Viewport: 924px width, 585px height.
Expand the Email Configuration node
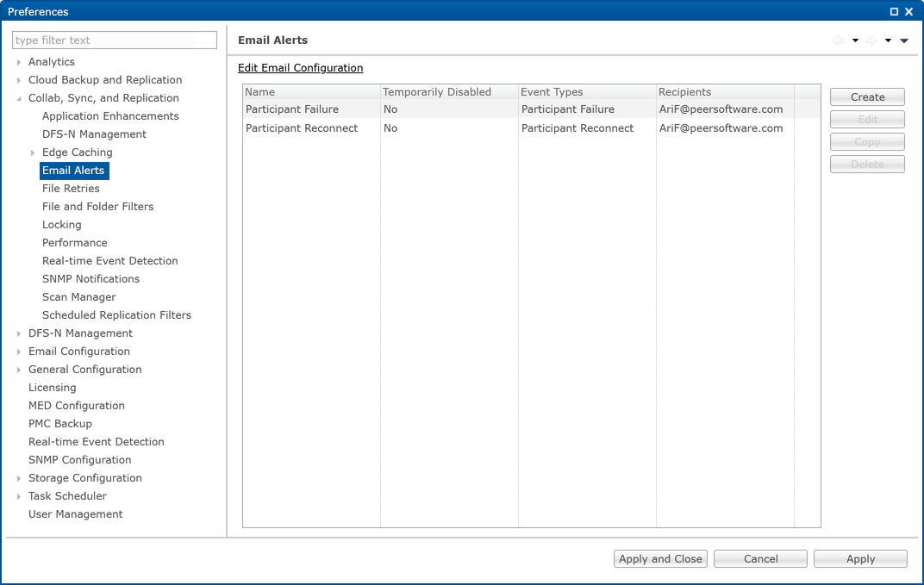(x=19, y=352)
